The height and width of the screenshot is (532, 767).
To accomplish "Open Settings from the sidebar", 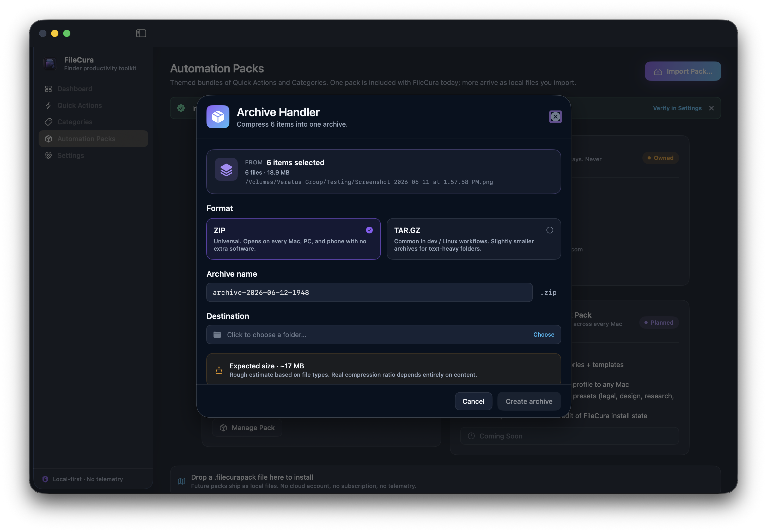I will (93, 155).
